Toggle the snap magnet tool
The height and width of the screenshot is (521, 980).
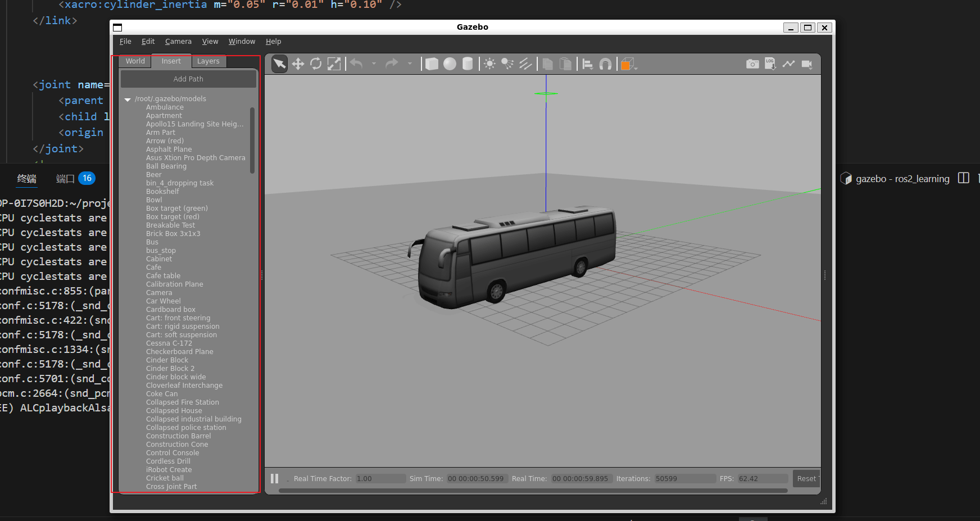(x=605, y=64)
